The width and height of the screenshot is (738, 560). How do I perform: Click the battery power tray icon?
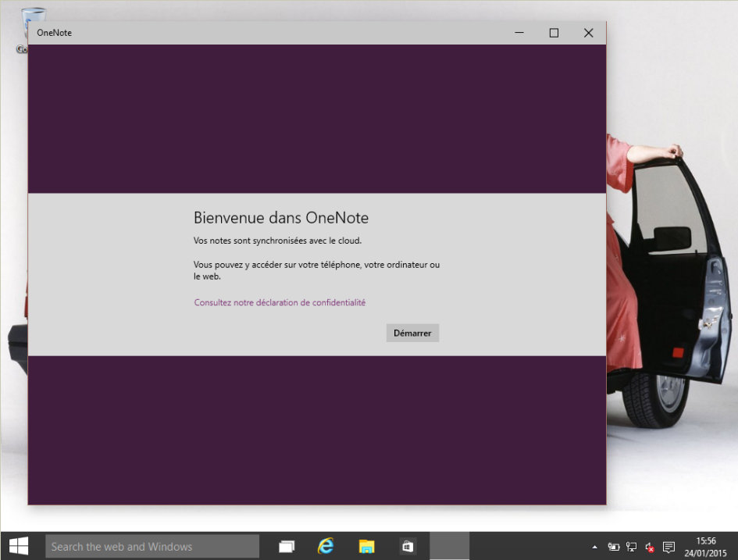[614, 548]
